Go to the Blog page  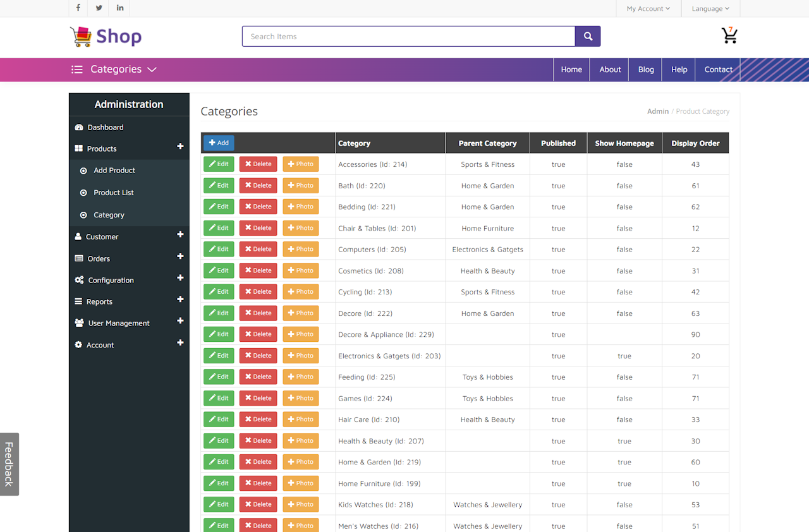645,70
